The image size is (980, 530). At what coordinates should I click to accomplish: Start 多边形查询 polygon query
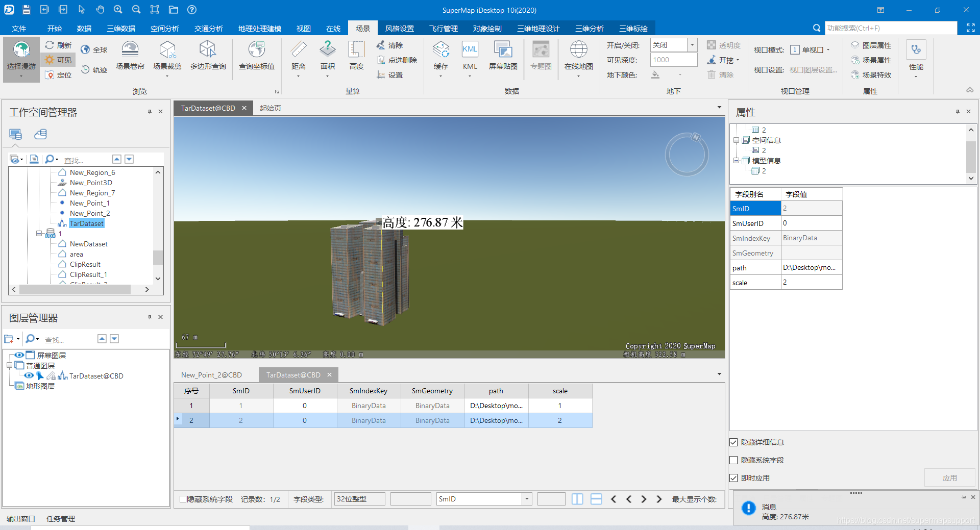pos(208,56)
